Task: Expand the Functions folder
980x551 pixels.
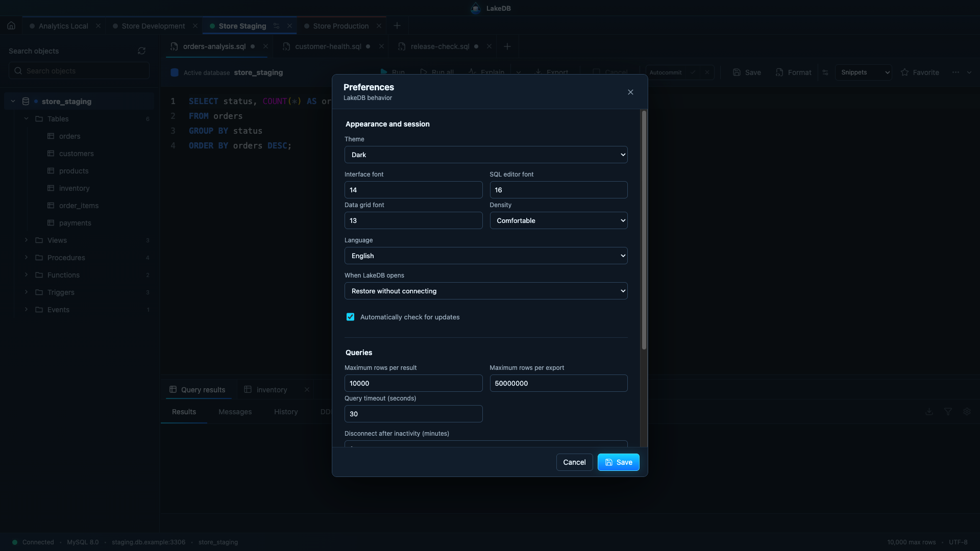Action: [x=26, y=275]
